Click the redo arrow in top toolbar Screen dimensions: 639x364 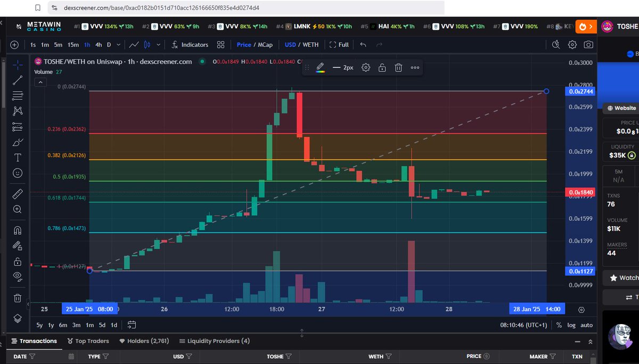(379, 45)
